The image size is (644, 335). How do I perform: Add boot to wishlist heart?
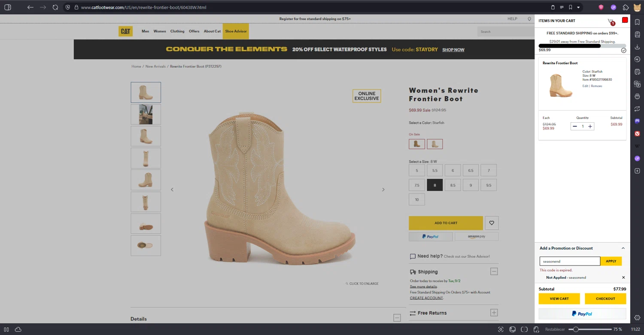click(492, 223)
